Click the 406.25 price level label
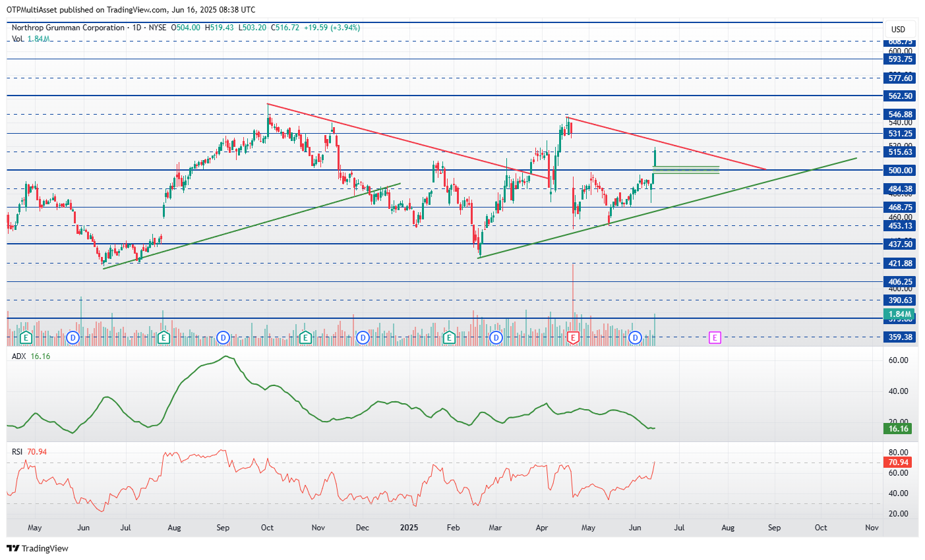 pos(901,282)
